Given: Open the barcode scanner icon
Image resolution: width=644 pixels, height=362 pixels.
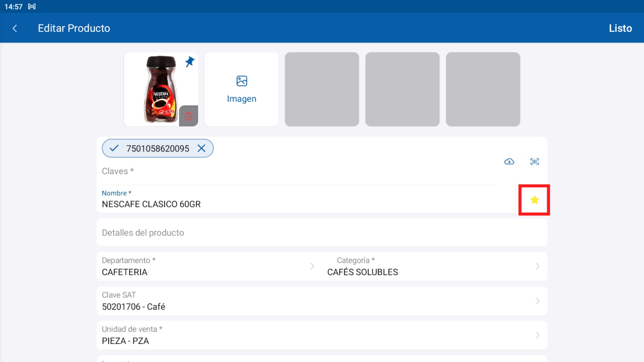Looking at the screenshot, I should coord(534,161).
